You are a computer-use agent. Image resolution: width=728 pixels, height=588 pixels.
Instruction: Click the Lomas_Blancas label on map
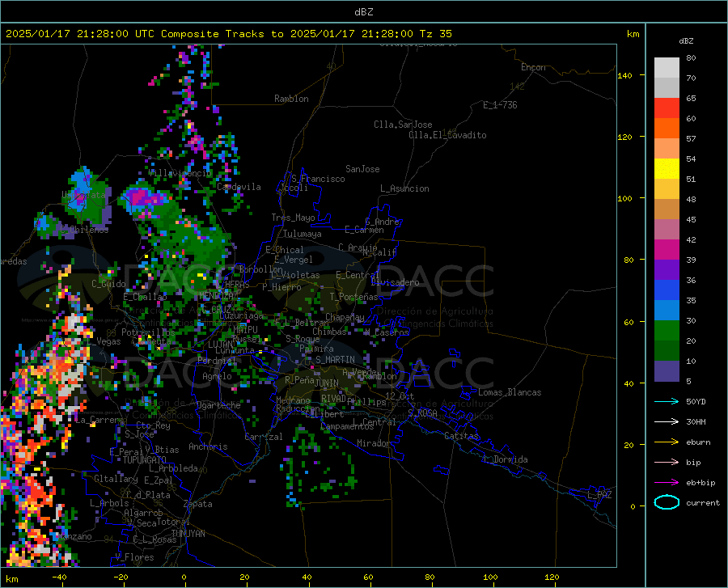point(510,392)
